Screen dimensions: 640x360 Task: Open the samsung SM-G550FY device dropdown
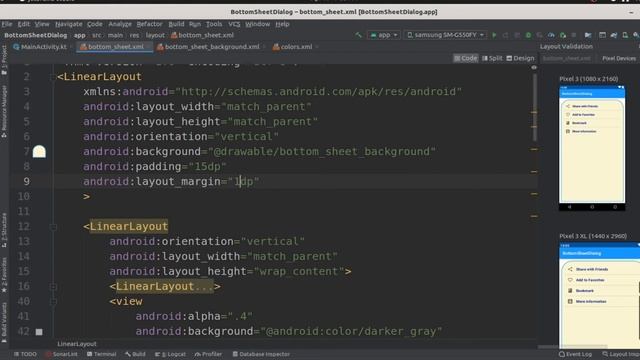(446, 35)
